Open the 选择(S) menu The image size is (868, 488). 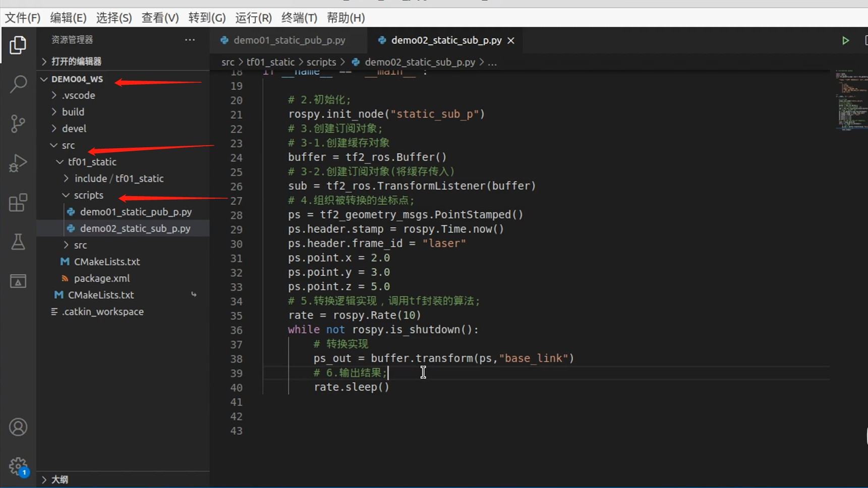(114, 18)
